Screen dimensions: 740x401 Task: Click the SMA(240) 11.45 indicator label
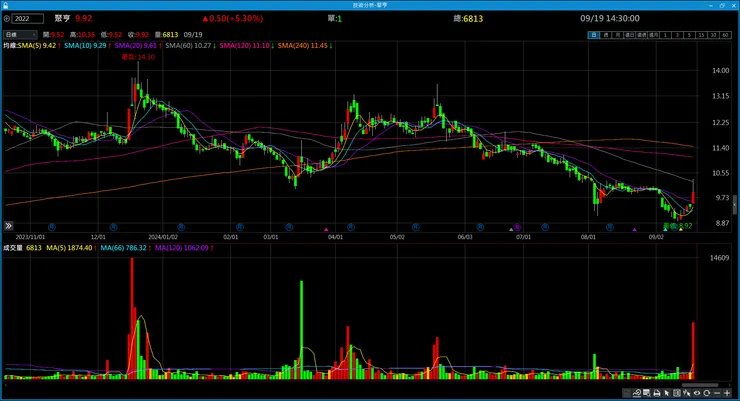pos(303,46)
